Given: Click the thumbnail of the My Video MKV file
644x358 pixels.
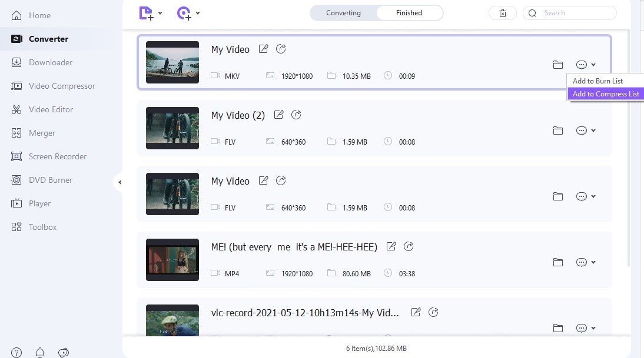Looking at the screenshot, I should point(172,62).
